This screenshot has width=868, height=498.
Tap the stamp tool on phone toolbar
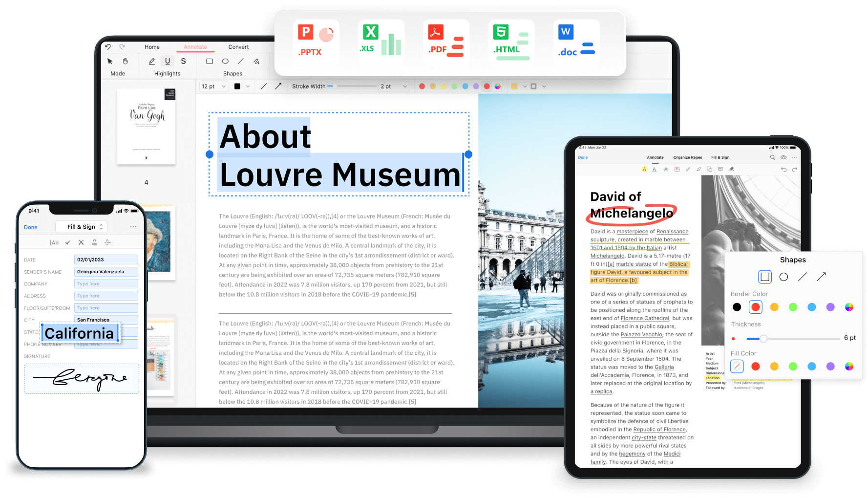click(x=94, y=242)
